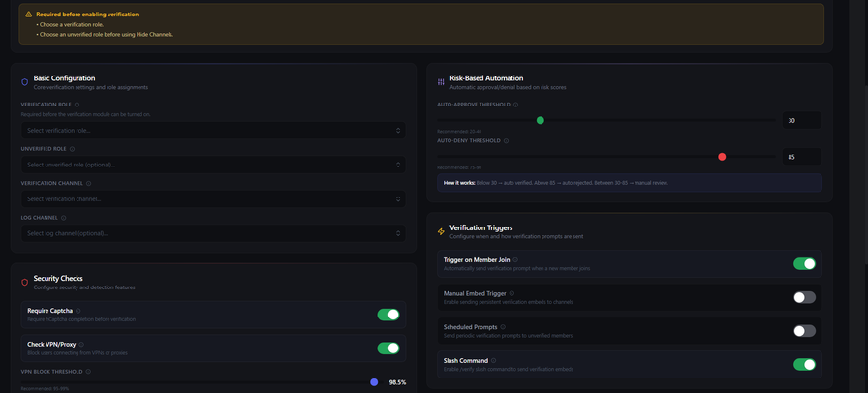Turn off the Check VPN/Proxy switch
This screenshot has width=868, height=393.
click(x=387, y=348)
